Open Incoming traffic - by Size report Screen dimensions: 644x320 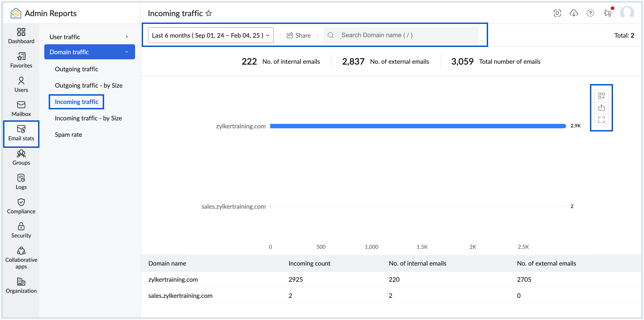click(88, 118)
